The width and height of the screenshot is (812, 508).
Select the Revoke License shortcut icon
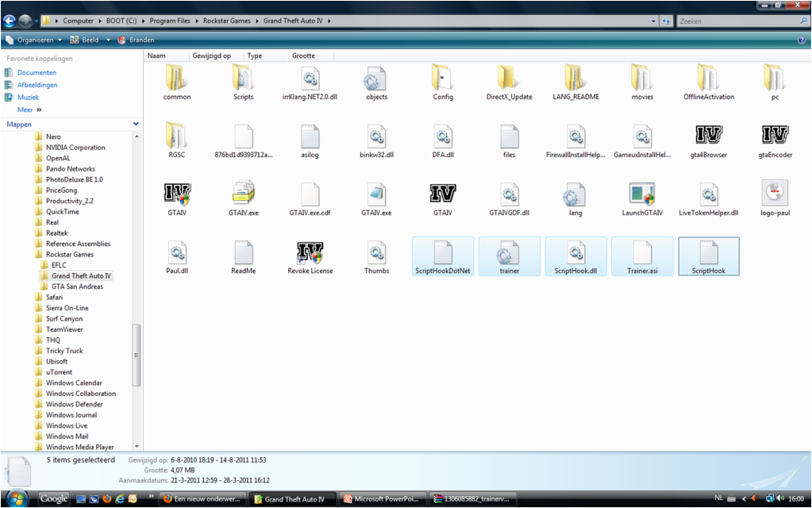coord(310,252)
